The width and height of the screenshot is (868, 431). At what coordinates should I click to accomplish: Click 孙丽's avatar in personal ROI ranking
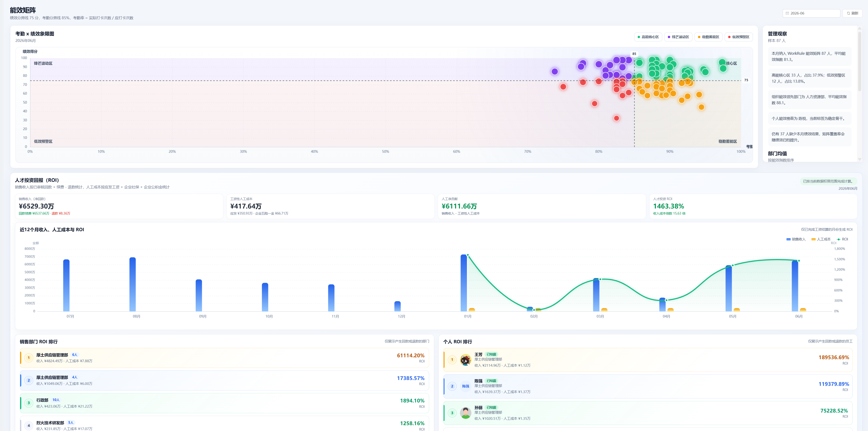click(466, 413)
